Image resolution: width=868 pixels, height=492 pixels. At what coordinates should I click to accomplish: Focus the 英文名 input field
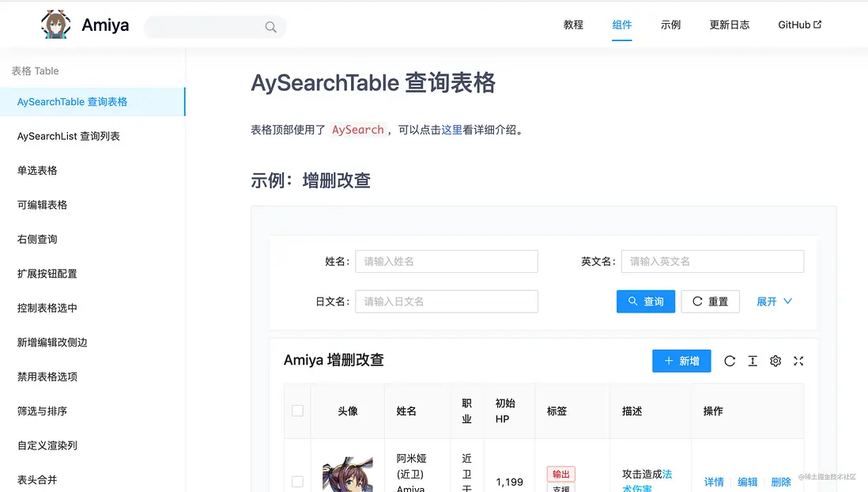[x=712, y=262]
